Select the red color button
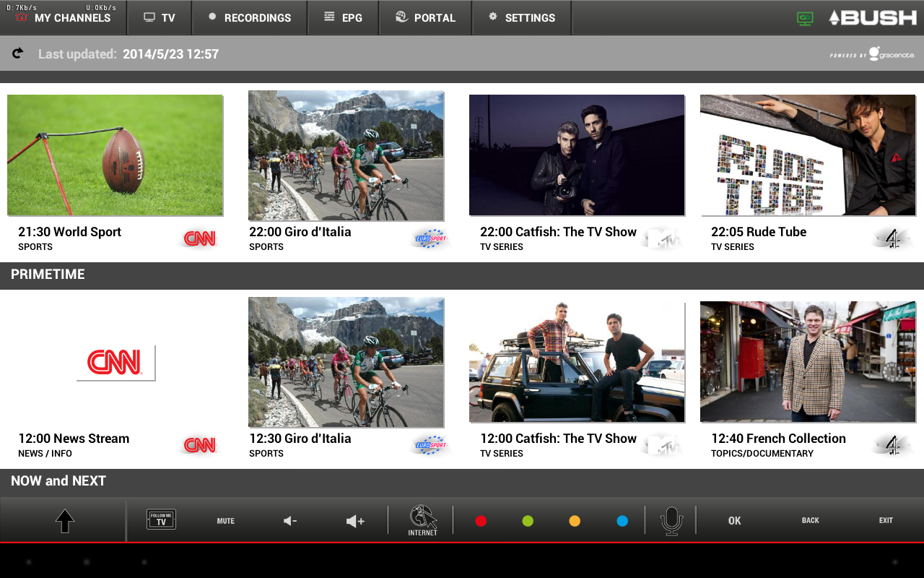Image resolution: width=924 pixels, height=578 pixels. pos(481,521)
